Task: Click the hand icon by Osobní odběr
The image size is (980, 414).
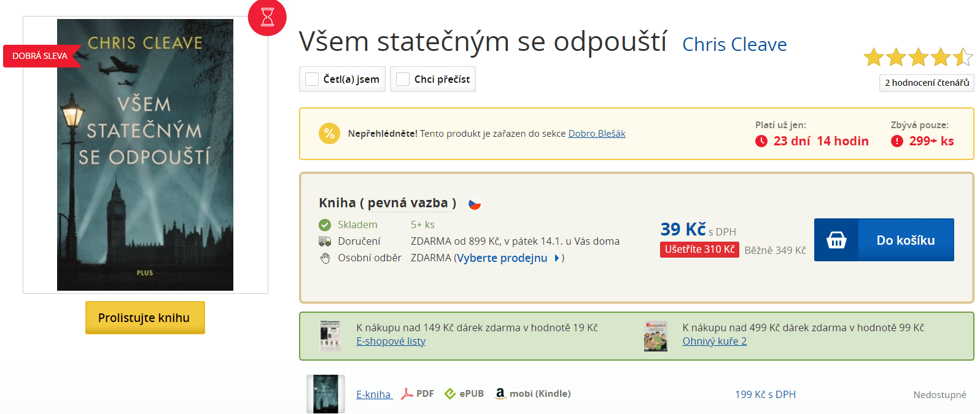Action: pos(325,258)
